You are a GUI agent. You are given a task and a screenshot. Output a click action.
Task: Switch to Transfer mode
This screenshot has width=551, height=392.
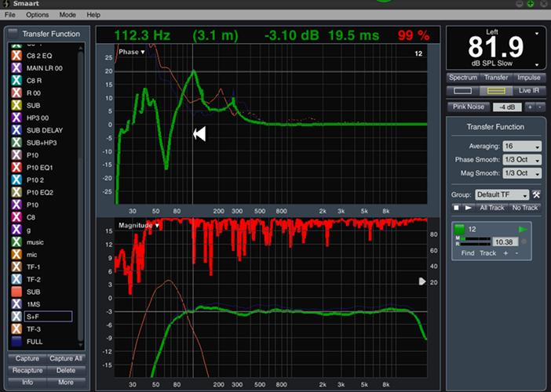496,78
